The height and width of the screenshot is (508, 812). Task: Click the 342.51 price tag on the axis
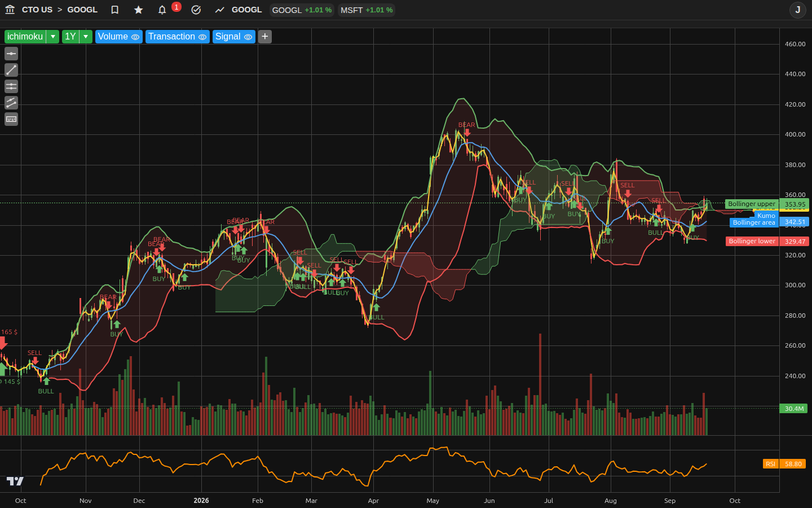[795, 222]
